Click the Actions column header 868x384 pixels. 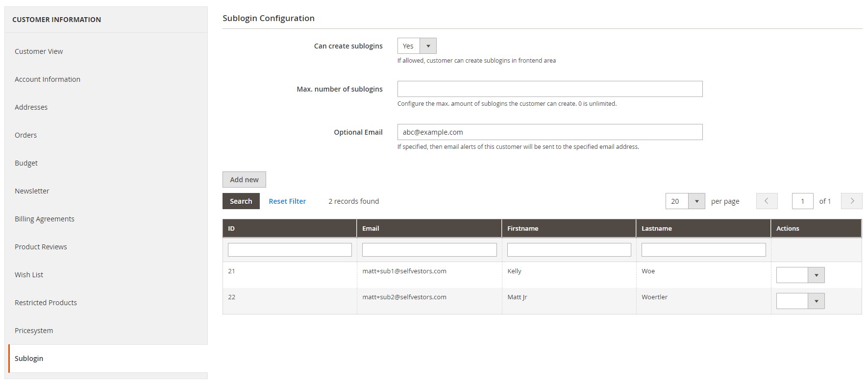(816, 229)
